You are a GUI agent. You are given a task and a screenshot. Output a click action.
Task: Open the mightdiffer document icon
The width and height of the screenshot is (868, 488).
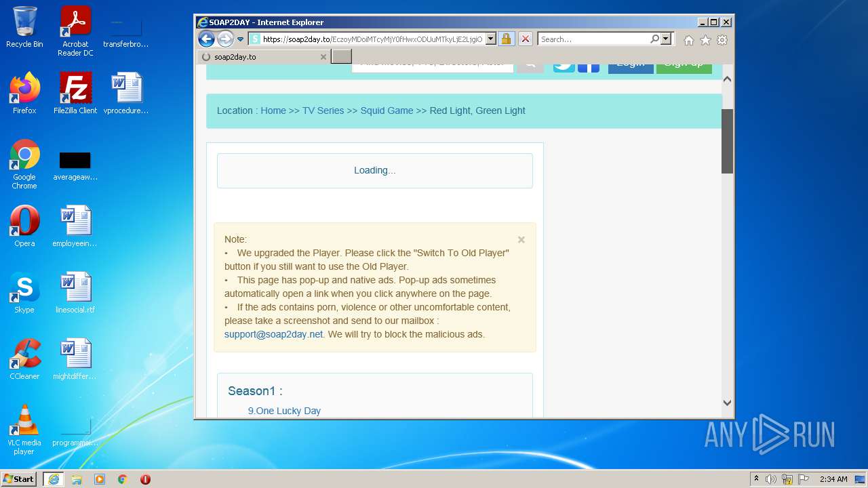75,359
